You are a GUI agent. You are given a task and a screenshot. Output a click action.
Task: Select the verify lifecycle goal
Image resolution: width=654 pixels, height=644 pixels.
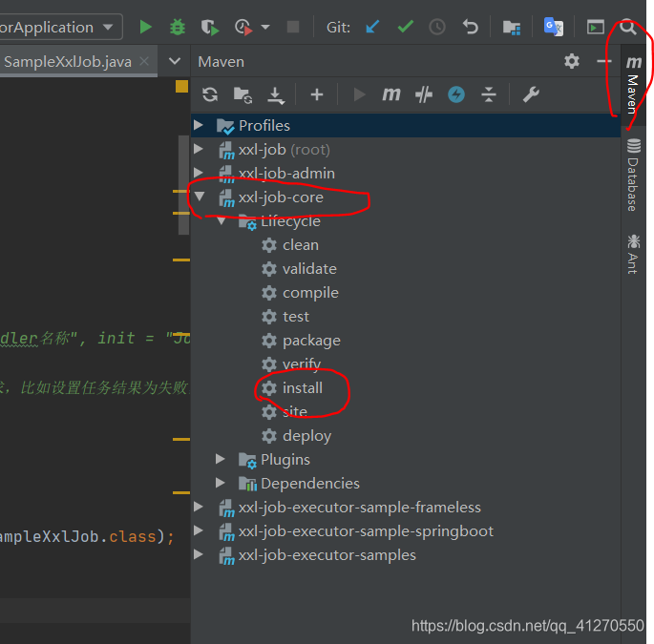tap(301, 364)
